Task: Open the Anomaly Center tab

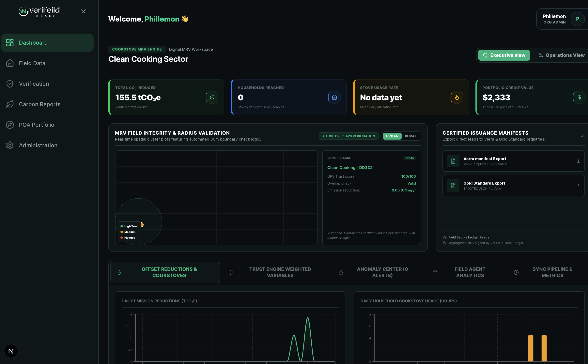Action: tap(377, 272)
